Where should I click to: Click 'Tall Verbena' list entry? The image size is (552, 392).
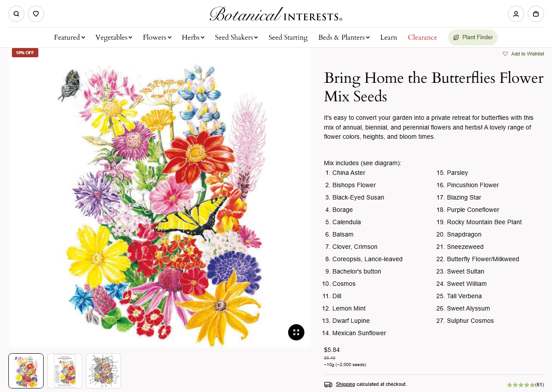(x=464, y=296)
